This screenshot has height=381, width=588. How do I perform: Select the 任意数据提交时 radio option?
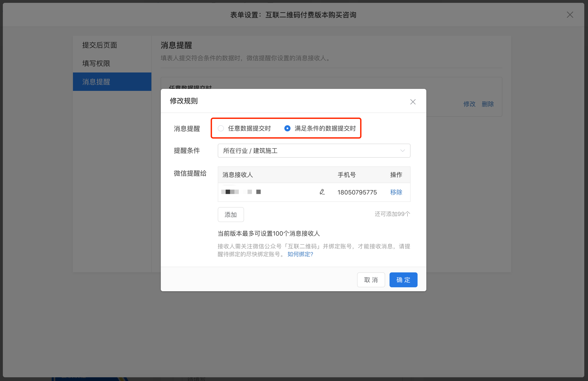(221, 128)
